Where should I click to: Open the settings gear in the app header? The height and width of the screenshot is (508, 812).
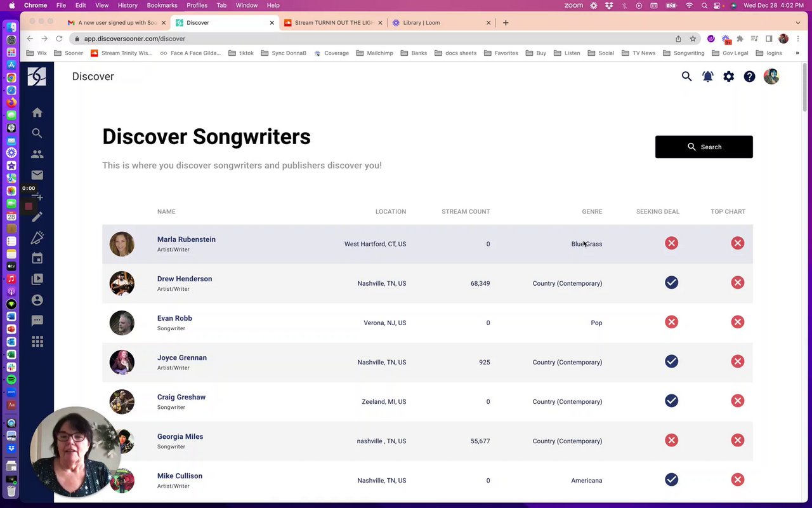click(728, 77)
